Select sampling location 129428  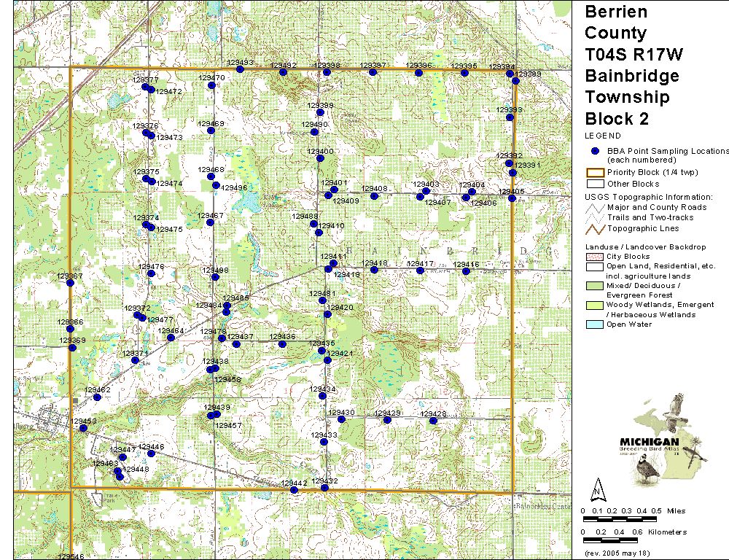433,421
